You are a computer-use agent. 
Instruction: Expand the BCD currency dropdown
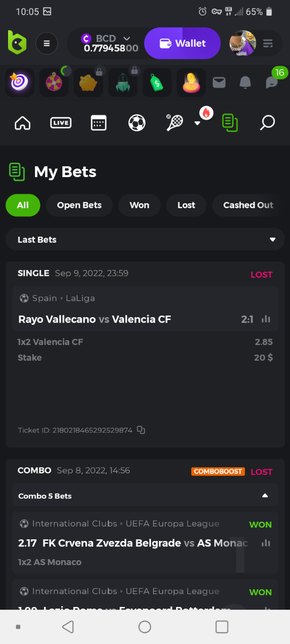[127, 38]
